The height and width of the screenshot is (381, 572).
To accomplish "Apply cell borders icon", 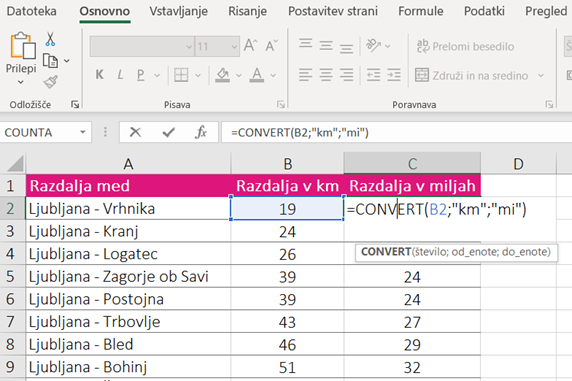I will [x=181, y=75].
